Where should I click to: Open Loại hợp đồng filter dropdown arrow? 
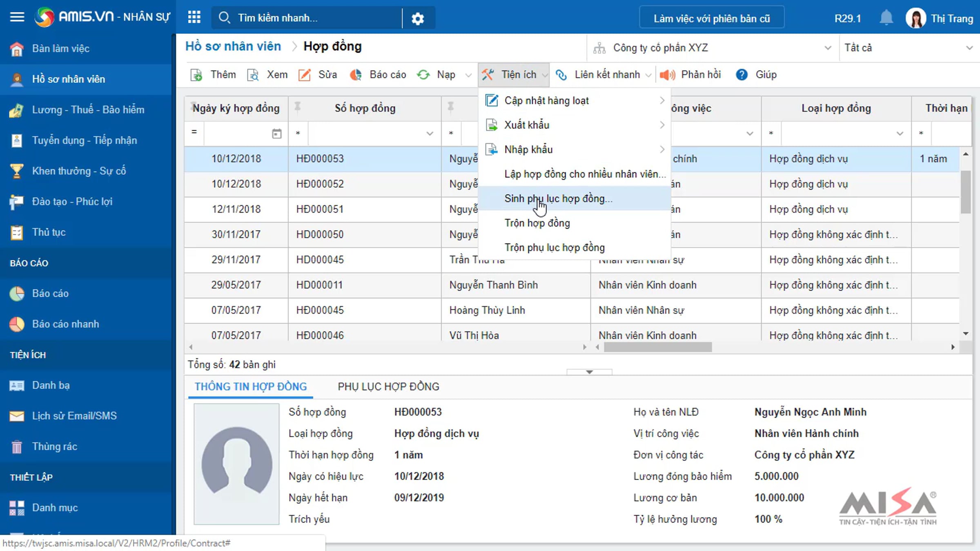(x=900, y=133)
